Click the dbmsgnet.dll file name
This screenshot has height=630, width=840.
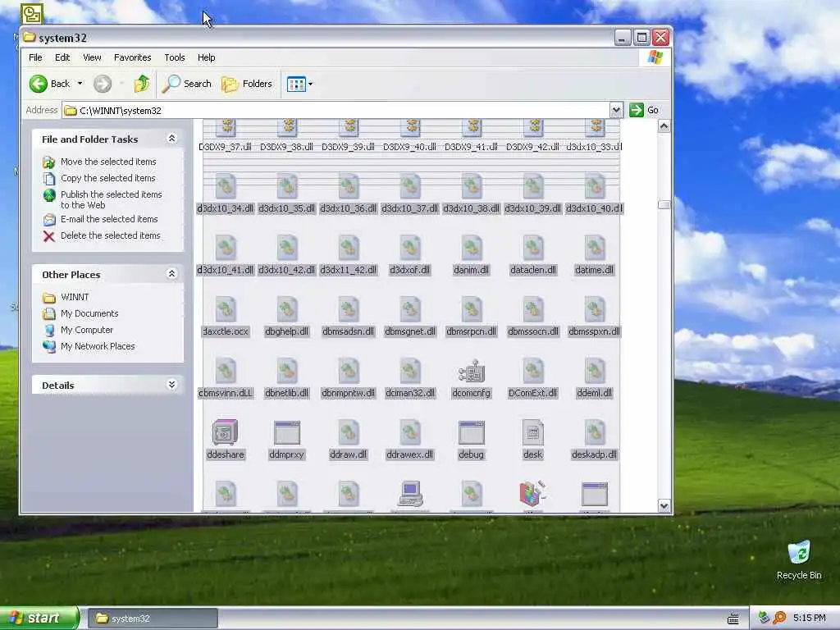(410, 331)
